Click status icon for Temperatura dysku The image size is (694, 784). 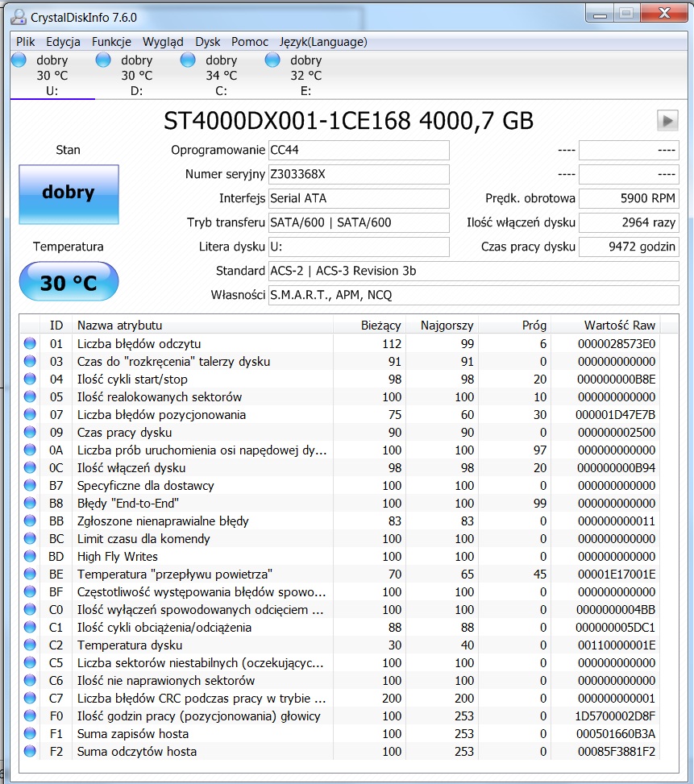pyautogui.click(x=30, y=645)
